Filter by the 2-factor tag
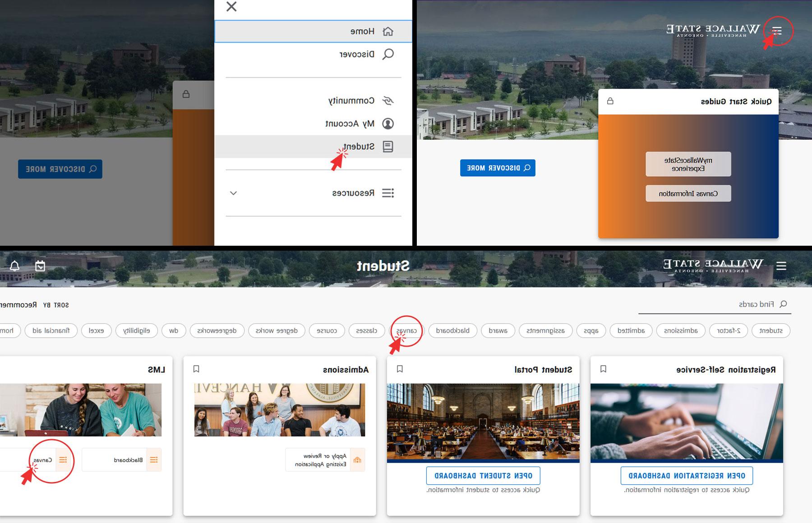The image size is (812, 523). tap(729, 330)
